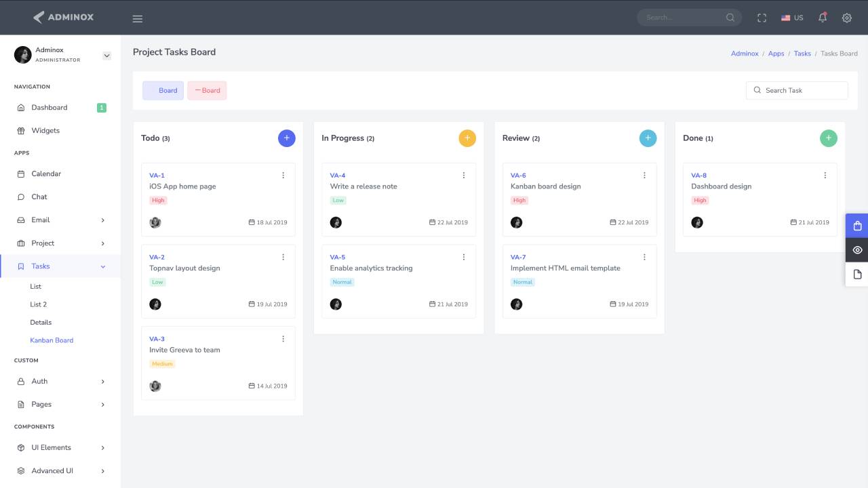Screen dimensions: 868x488
Task: Click the Adminox user avatar in sidebar
Action: click(23, 55)
